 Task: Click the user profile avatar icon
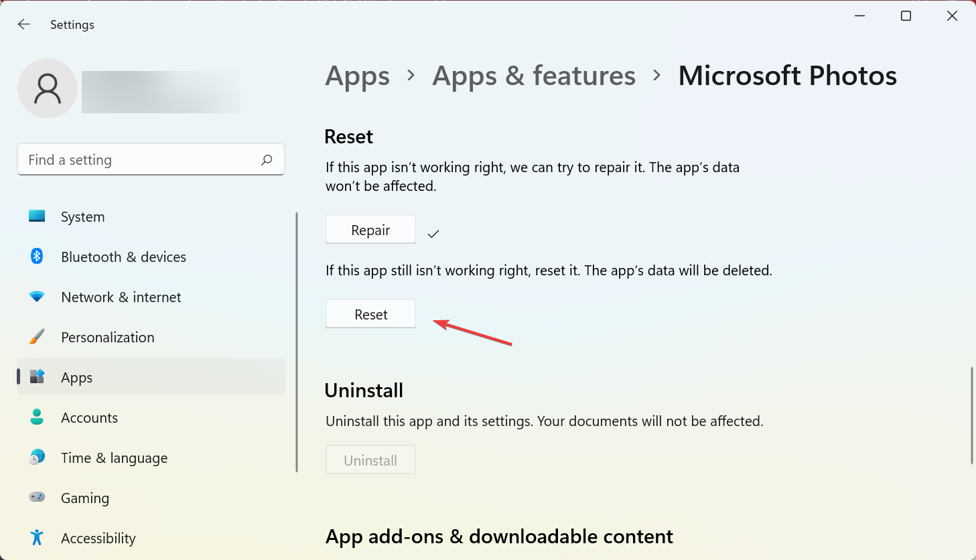pos(48,88)
